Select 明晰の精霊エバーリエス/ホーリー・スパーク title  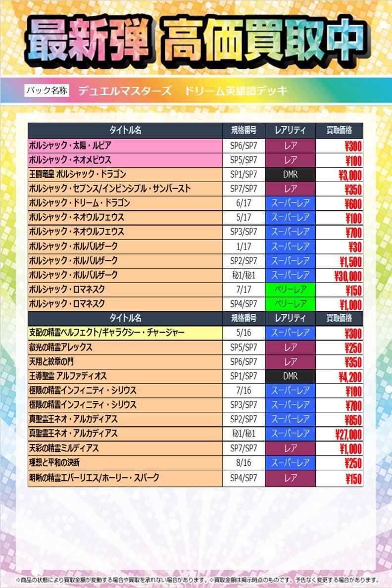point(94,478)
